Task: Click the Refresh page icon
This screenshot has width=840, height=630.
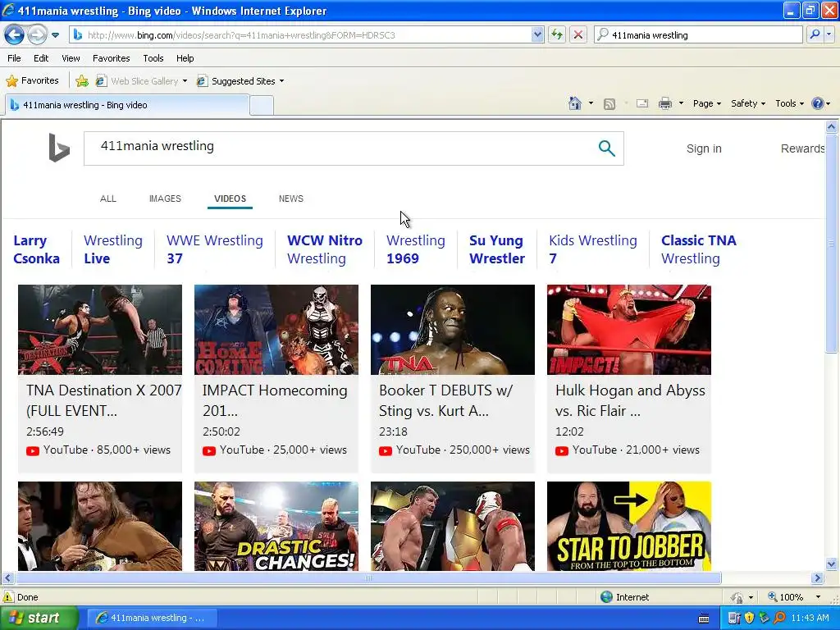Action: (557, 35)
